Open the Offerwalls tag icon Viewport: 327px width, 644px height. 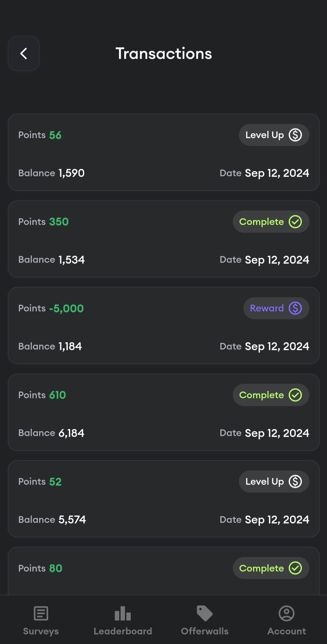click(x=205, y=613)
